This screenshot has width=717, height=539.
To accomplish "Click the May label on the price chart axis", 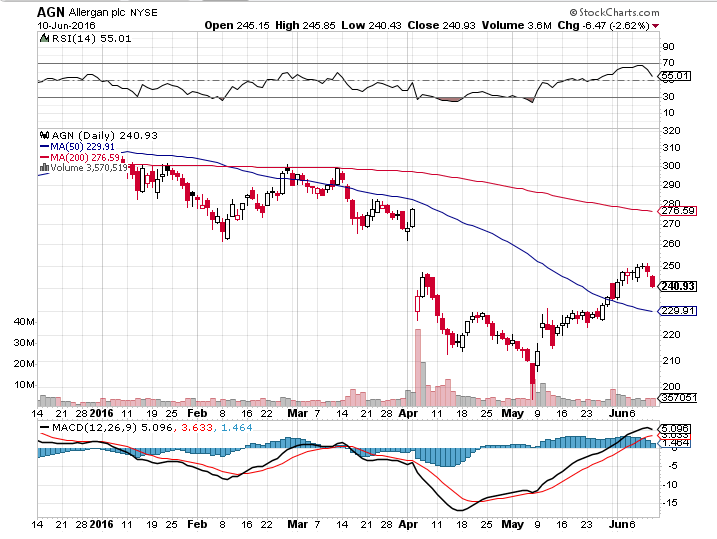I will (x=513, y=413).
